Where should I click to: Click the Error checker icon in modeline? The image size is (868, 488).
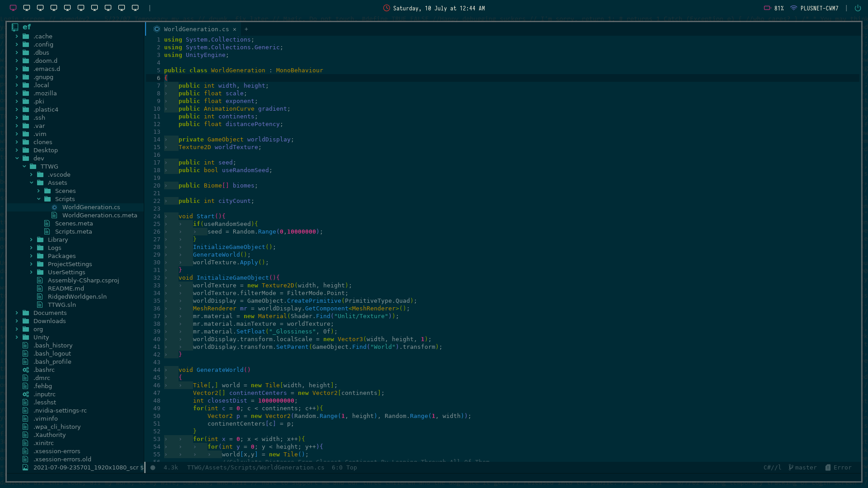[828, 468]
